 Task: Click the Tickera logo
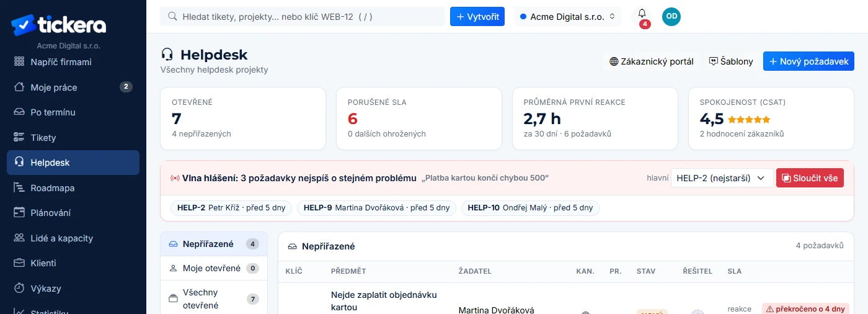[x=58, y=25]
